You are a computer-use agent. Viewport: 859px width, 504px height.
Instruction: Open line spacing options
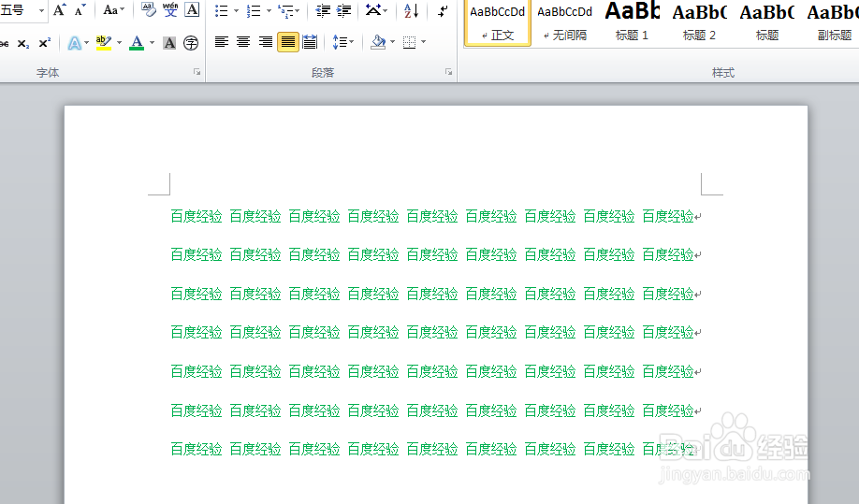click(341, 42)
